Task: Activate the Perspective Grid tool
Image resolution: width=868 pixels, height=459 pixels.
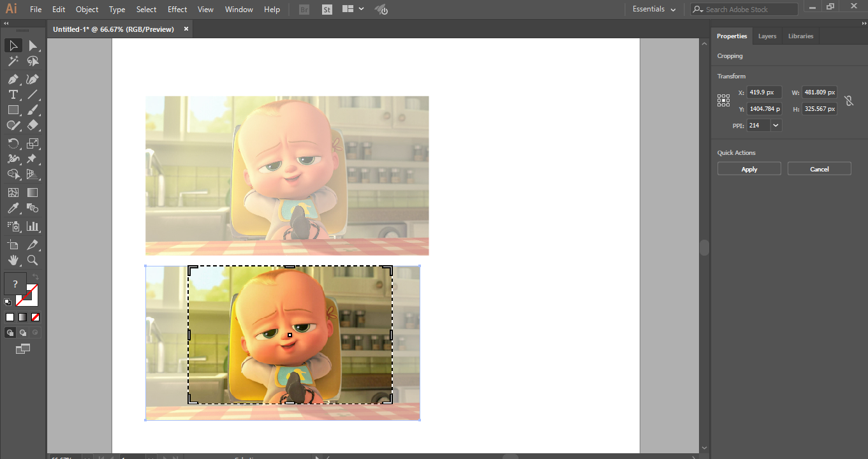Action: coord(33,174)
